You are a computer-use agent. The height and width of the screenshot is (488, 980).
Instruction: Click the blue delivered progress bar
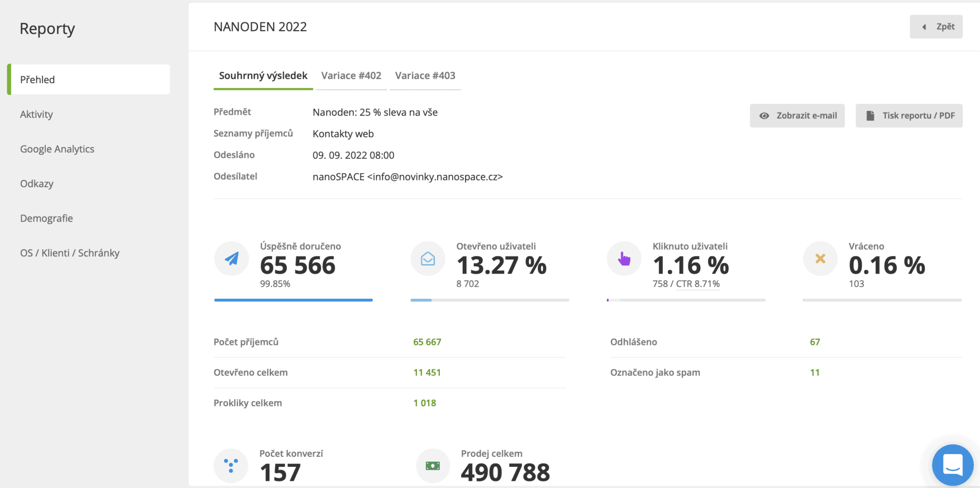coord(293,300)
